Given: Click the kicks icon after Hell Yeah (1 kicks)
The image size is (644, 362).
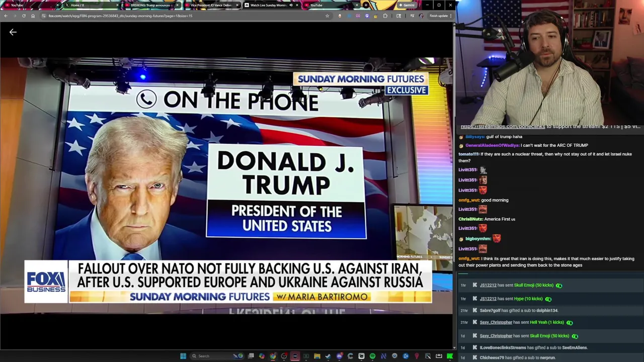Looking at the screenshot, I should coord(570,322).
